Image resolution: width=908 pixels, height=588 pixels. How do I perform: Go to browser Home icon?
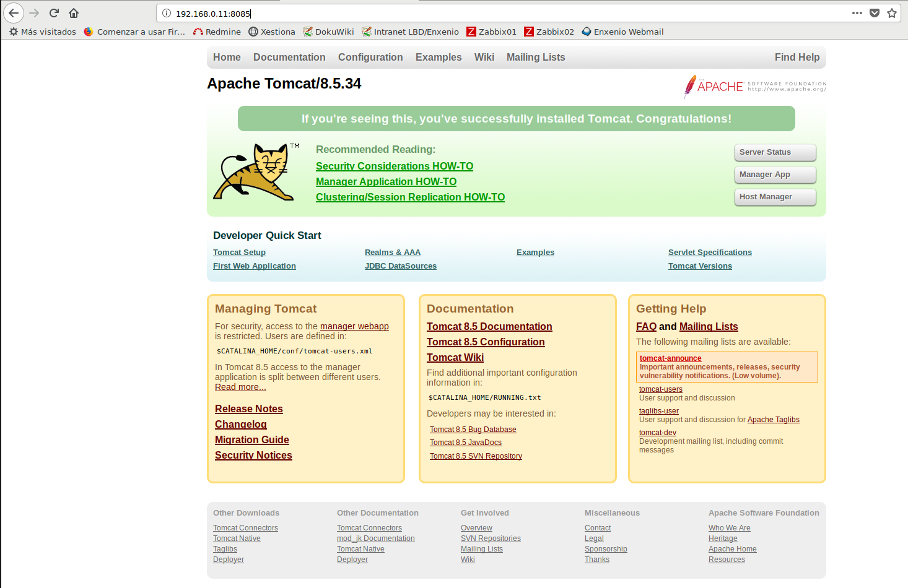click(x=74, y=13)
